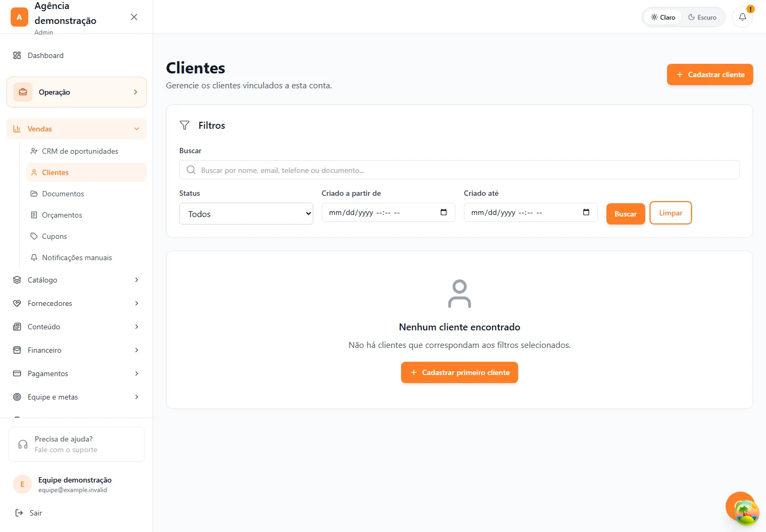Open the notifications bell
This screenshot has width=766, height=532.
(743, 17)
